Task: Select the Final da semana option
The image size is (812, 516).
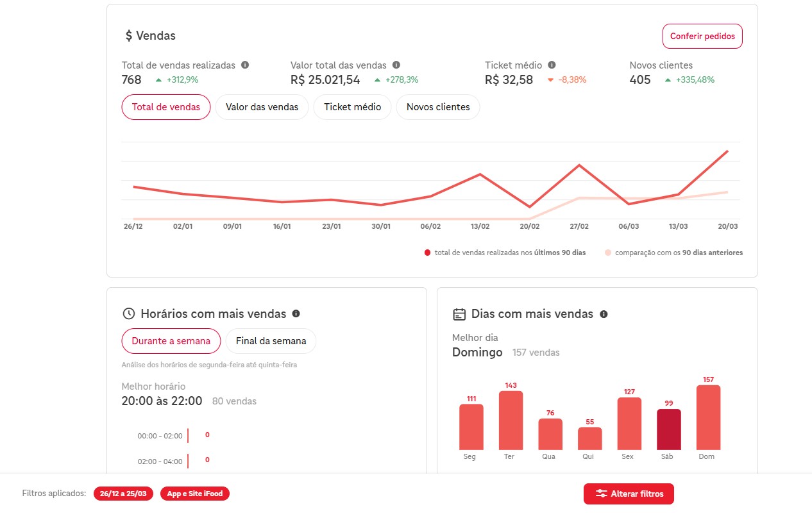Action: (271, 341)
